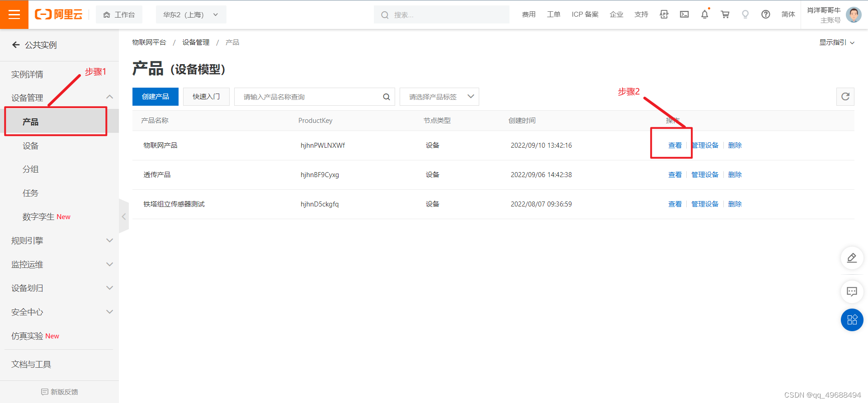868x403 pixels.
Task: Click the 快速入门 button
Action: [206, 97]
